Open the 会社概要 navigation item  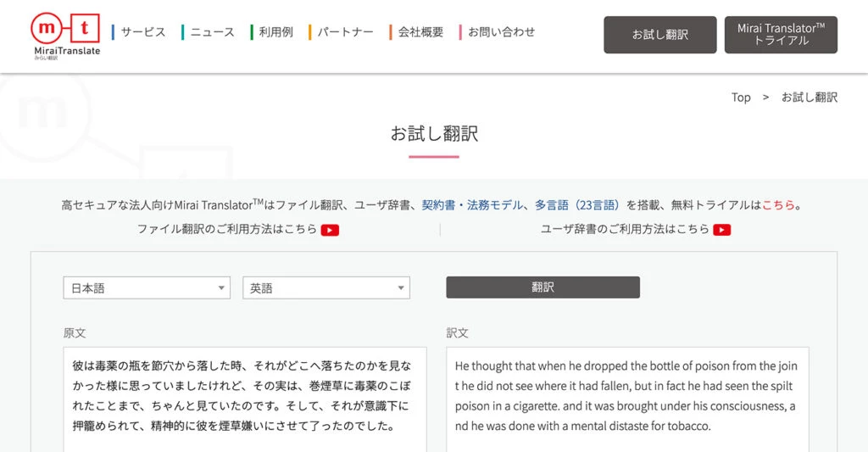[x=420, y=32]
